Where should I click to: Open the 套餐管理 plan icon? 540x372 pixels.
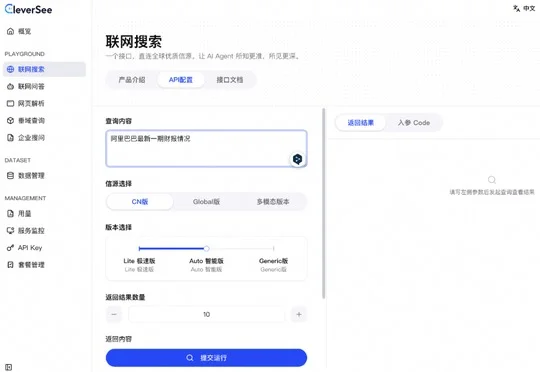tap(10, 265)
